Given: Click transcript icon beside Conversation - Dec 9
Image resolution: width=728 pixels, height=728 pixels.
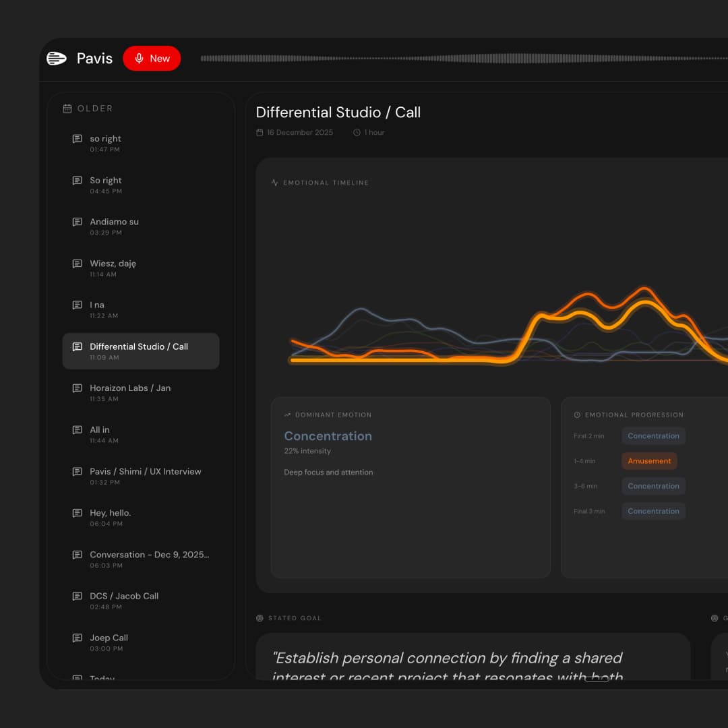Looking at the screenshot, I should click(78, 555).
